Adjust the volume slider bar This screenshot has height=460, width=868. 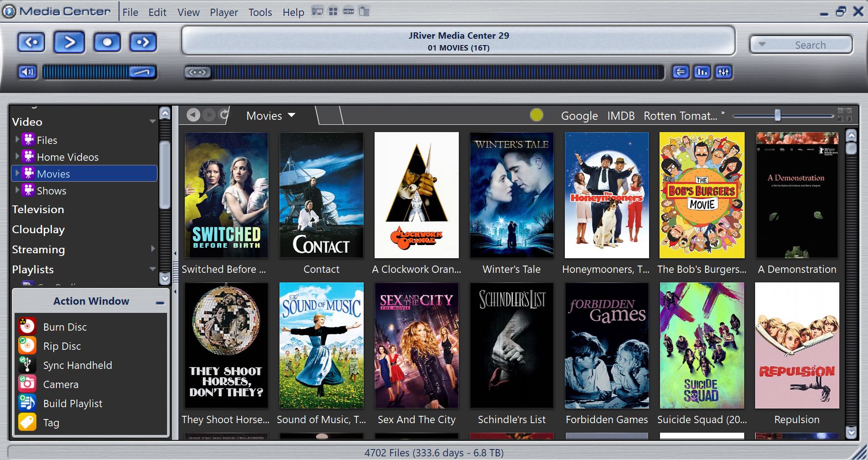[100, 72]
